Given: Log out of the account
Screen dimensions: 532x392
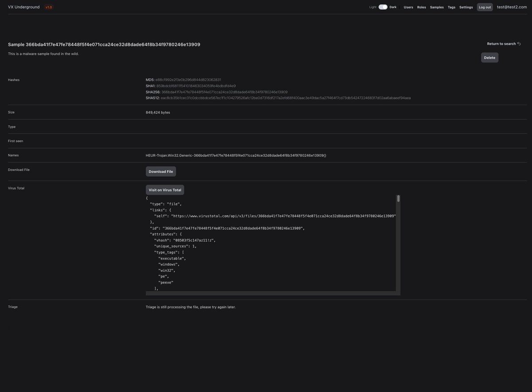Looking at the screenshot, I should (485, 7).
